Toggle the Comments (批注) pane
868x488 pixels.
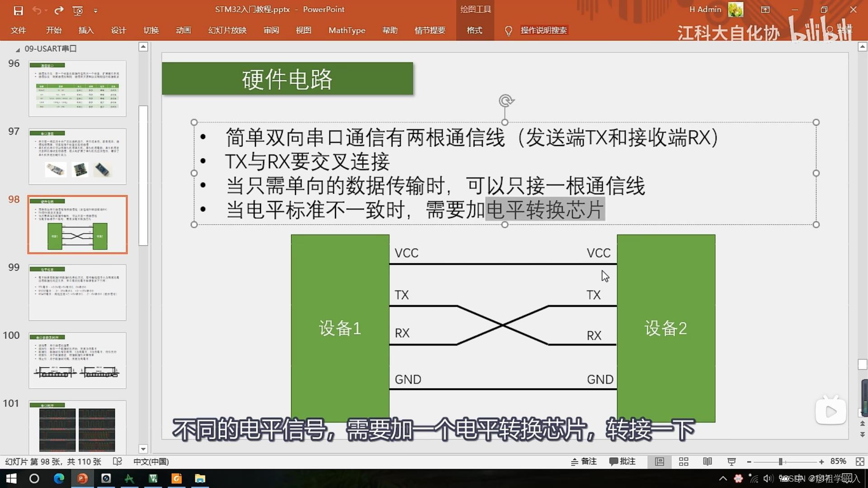point(623,461)
